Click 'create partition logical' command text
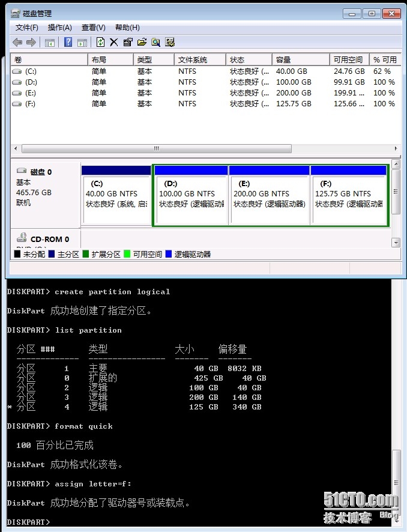 [x=113, y=292]
